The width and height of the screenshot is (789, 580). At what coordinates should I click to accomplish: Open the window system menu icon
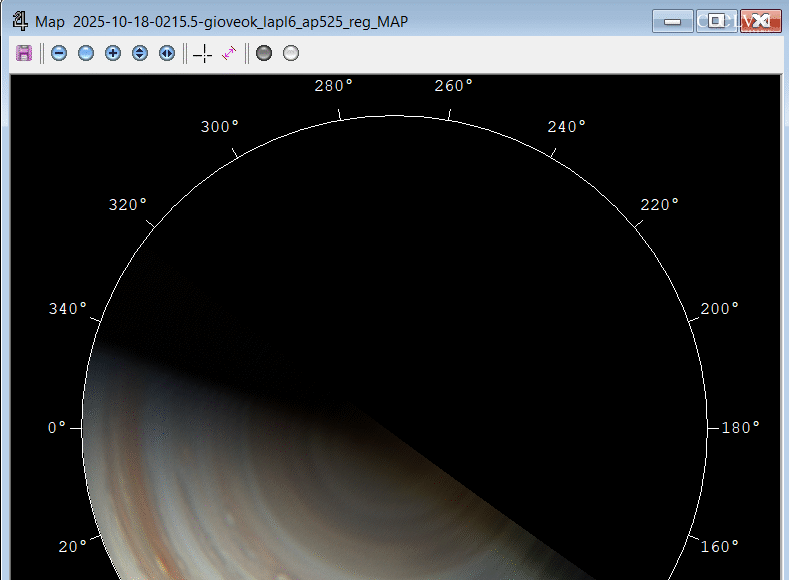(x=18, y=20)
